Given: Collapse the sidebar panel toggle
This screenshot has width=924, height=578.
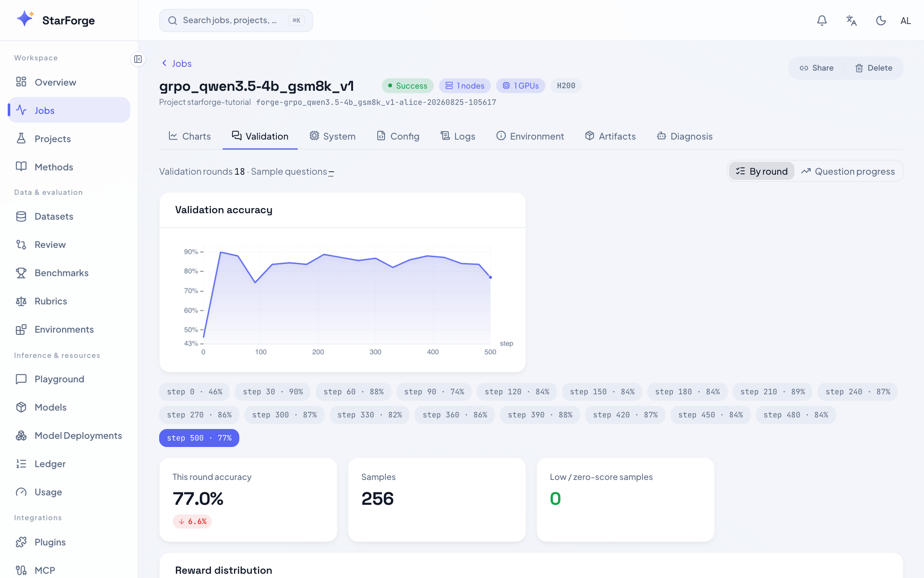Looking at the screenshot, I should click(x=138, y=59).
